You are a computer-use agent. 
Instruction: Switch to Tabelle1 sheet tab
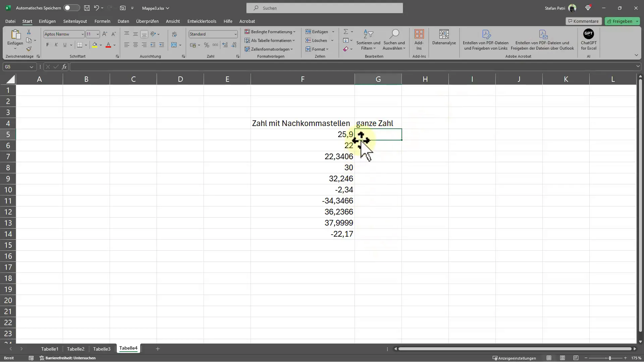click(50, 348)
